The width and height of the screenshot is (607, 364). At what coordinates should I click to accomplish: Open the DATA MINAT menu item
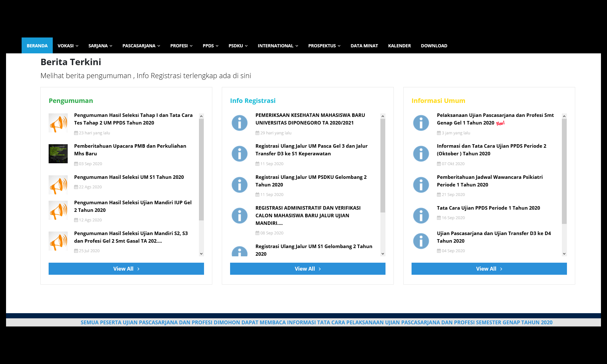[x=364, y=46]
